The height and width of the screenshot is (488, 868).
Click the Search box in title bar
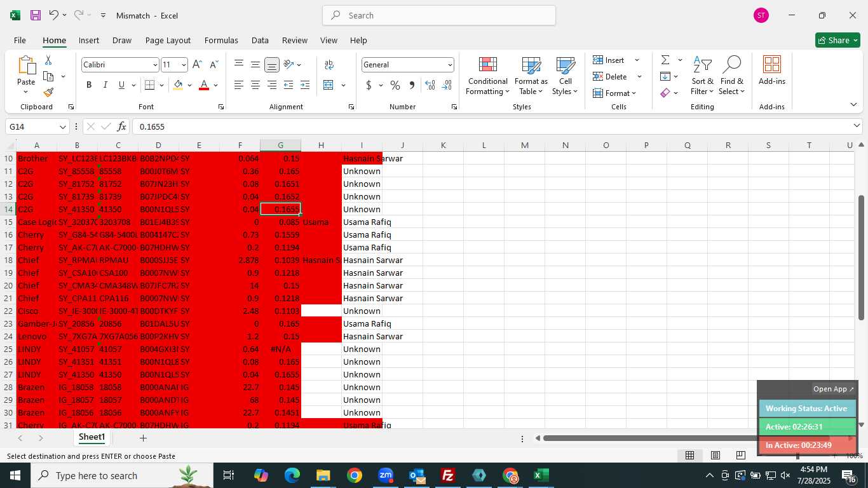(439, 15)
